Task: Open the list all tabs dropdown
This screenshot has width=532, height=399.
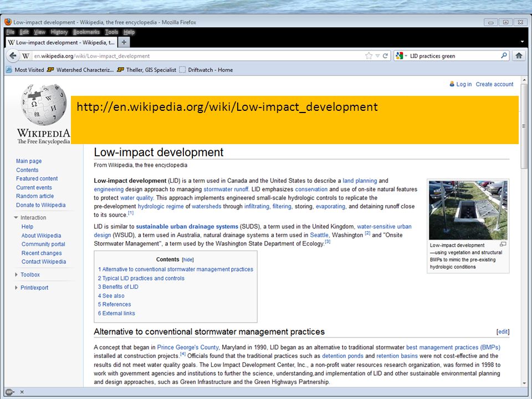Action: (522, 42)
